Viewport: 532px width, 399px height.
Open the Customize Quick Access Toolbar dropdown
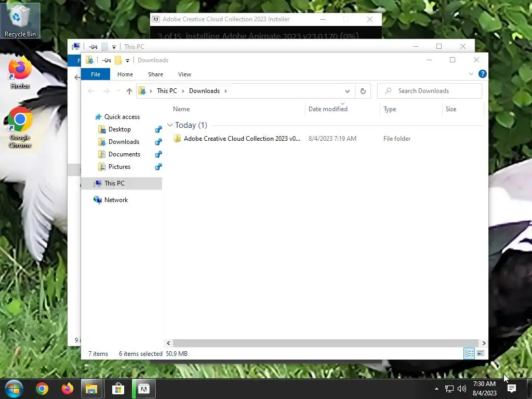tap(127, 60)
